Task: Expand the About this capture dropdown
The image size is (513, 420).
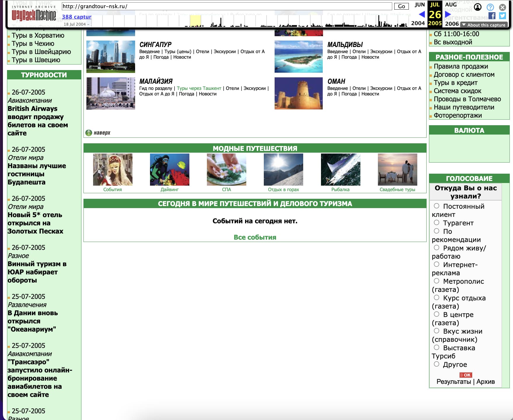Action: [x=484, y=25]
